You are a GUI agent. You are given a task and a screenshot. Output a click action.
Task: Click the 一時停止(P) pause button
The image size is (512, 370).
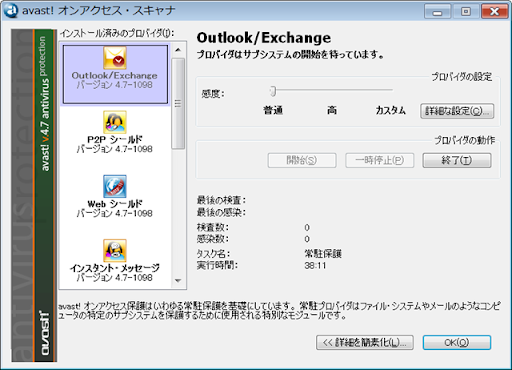380,160
